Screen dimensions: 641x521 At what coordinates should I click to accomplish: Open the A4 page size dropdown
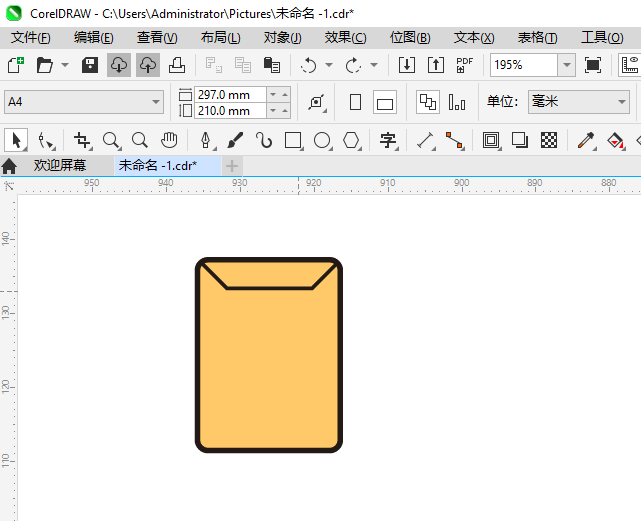156,102
